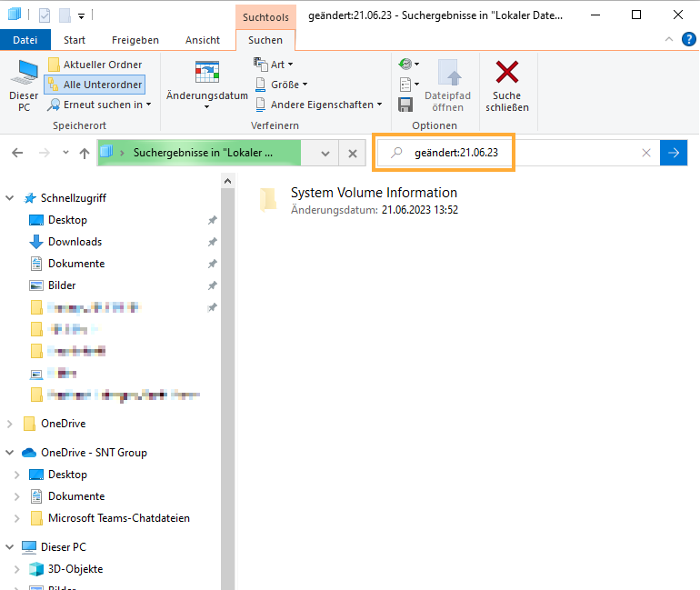Expand Dokumente under OneDrive - SNT Group
Viewport: 700px width, 590px height.
pos(17,496)
